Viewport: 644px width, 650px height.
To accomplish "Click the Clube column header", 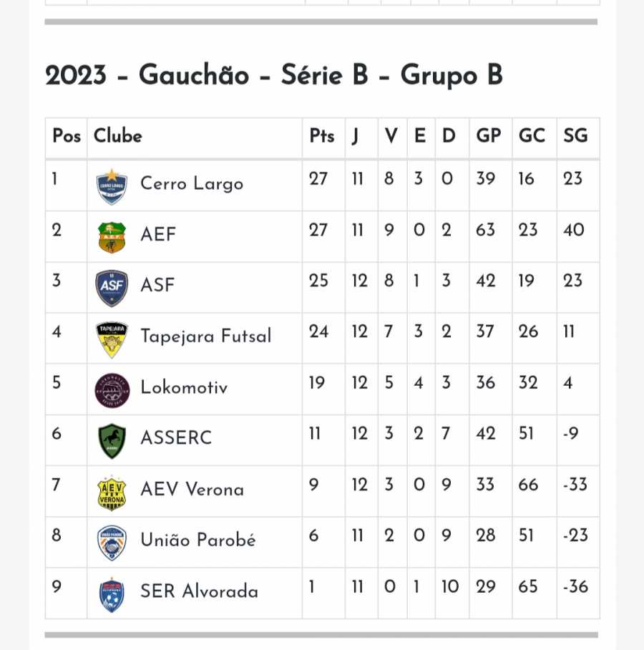I will pos(118,136).
